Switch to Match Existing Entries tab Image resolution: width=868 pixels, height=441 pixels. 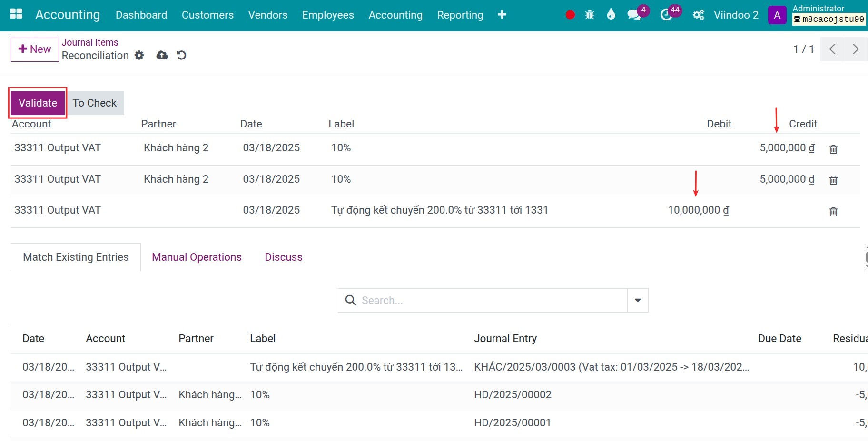click(x=76, y=257)
